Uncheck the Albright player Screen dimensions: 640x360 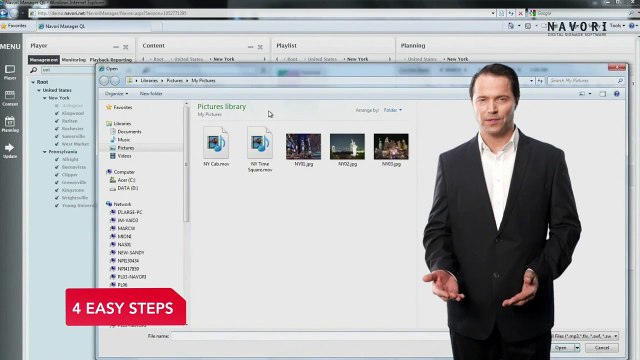pyautogui.click(x=57, y=160)
